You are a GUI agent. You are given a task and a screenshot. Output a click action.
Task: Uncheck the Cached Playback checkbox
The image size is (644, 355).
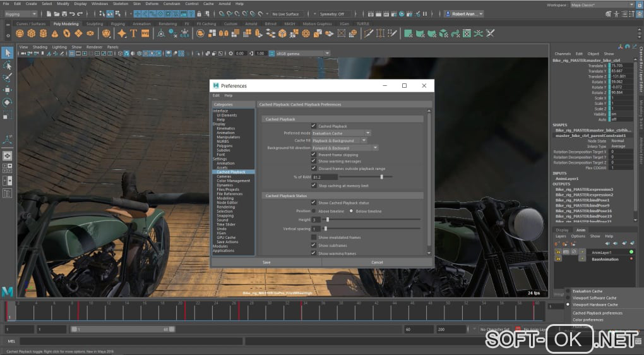314,126
